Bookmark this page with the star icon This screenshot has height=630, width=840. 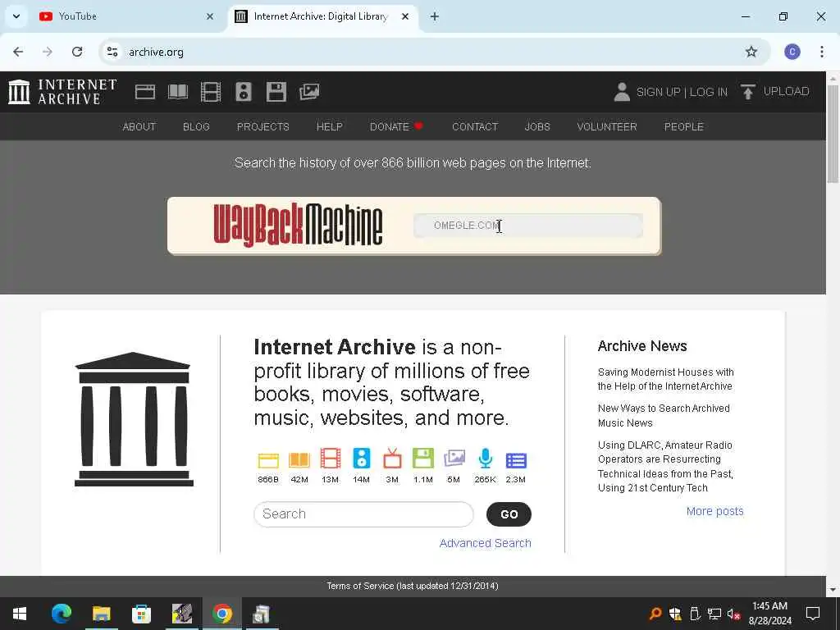point(751,52)
